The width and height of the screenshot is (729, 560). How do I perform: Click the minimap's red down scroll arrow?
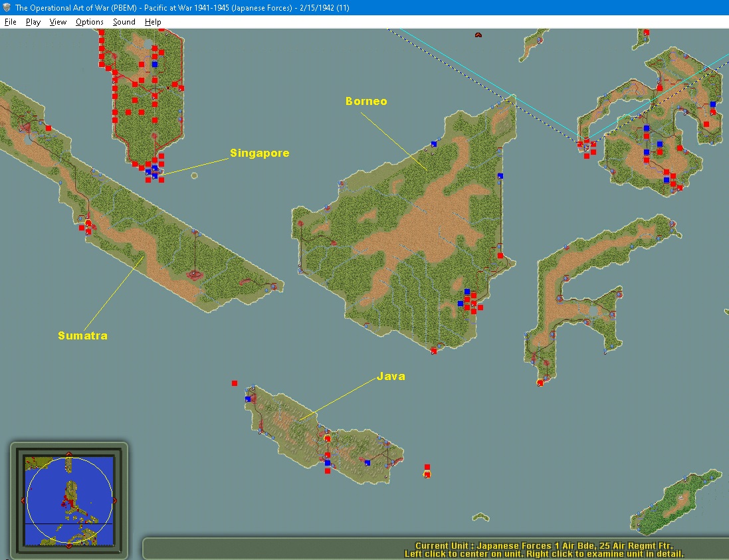click(x=69, y=546)
